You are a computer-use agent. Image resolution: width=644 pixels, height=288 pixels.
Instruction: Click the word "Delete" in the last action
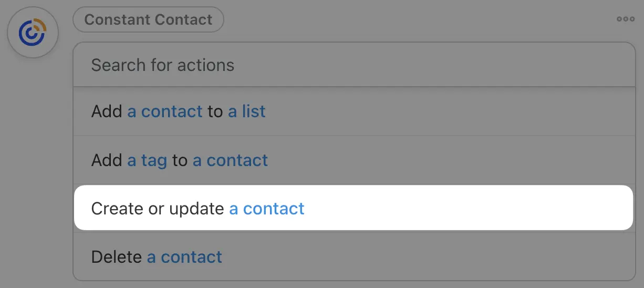point(117,257)
